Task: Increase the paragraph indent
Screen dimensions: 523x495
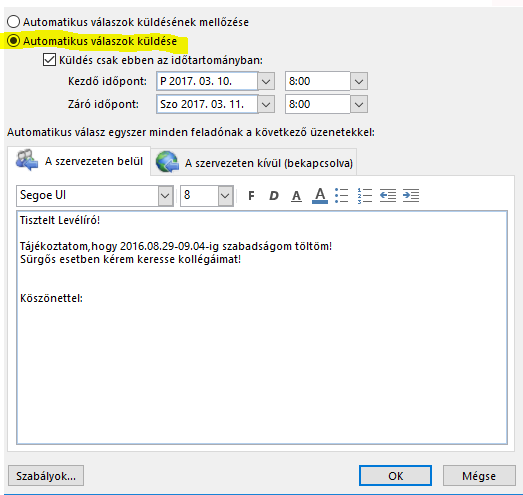Action: click(x=411, y=195)
